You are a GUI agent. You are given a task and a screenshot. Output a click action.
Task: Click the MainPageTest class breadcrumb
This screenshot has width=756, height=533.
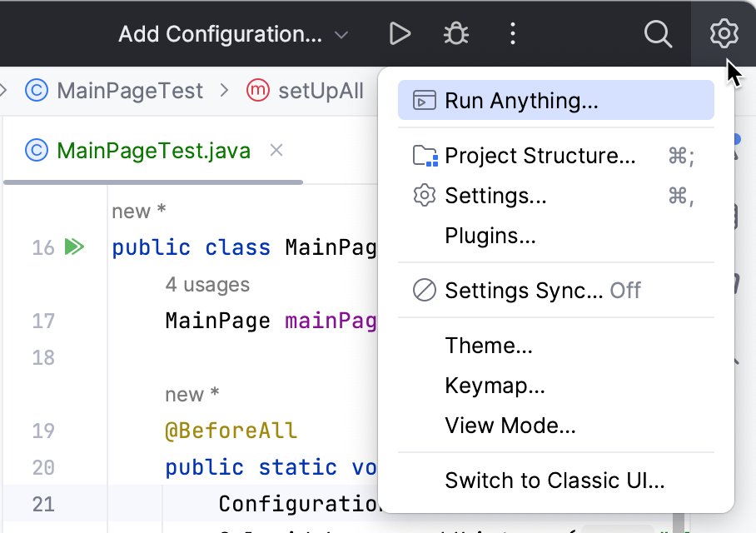click(129, 91)
